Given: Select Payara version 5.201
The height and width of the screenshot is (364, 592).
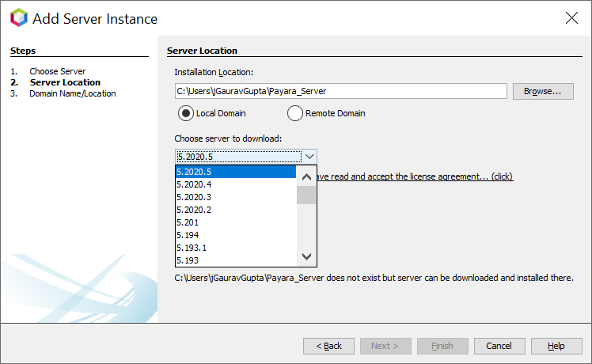Looking at the screenshot, I should pyautogui.click(x=235, y=222).
